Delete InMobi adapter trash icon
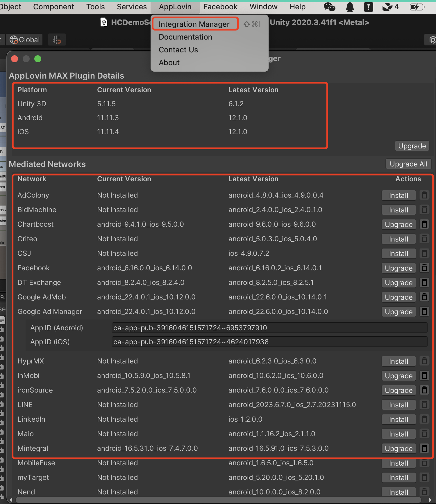436x504 pixels. pos(424,376)
